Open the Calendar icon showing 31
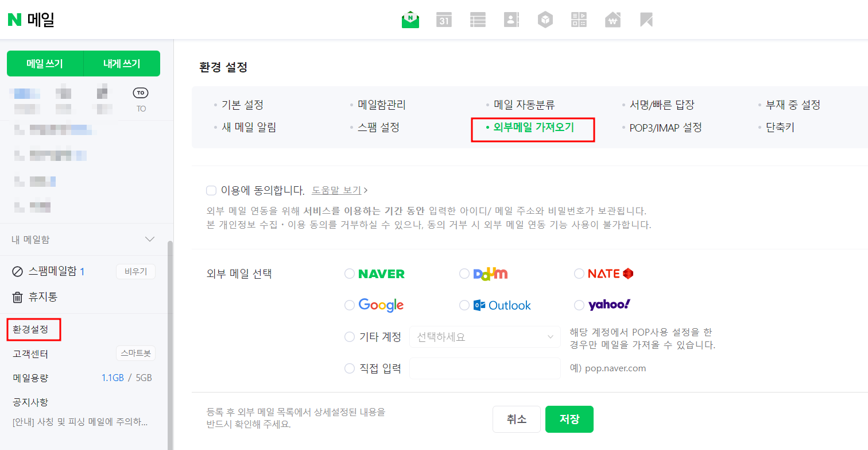The height and width of the screenshot is (450, 868). coord(444,20)
